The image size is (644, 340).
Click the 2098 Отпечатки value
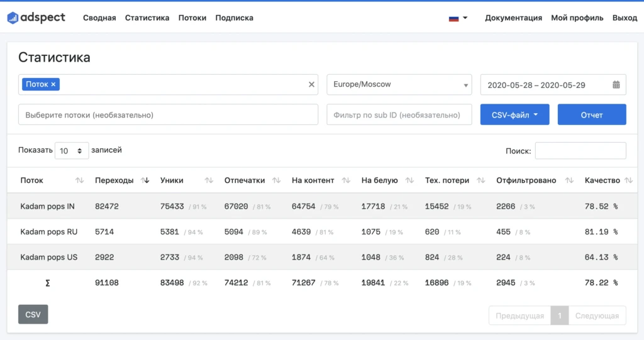coord(234,257)
